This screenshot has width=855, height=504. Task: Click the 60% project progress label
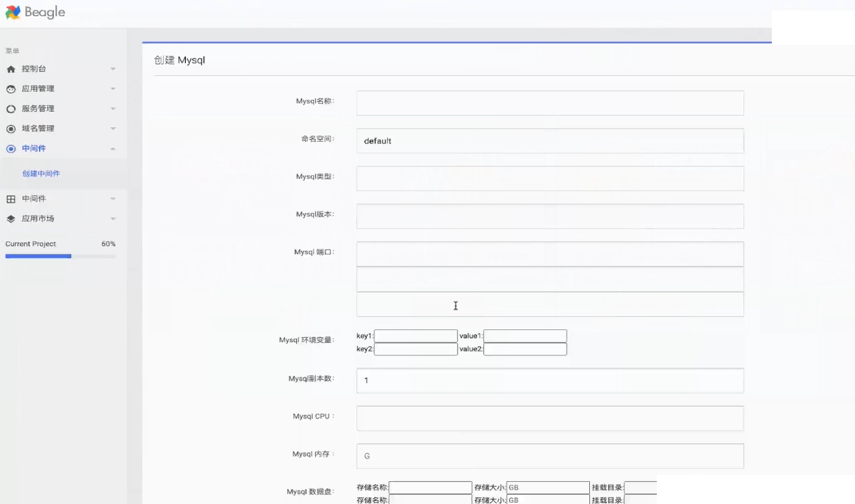click(x=108, y=244)
